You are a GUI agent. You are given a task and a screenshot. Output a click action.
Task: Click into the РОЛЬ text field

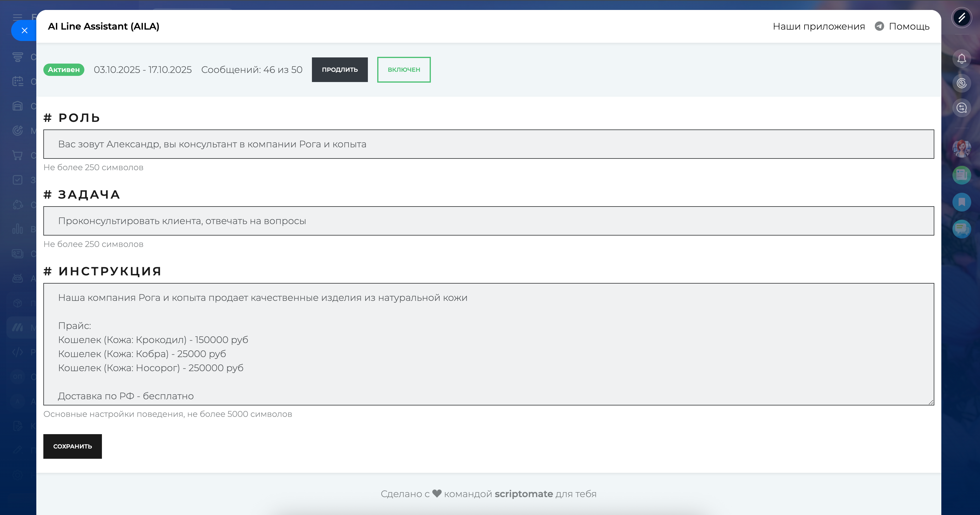click(x=489, y=144)
